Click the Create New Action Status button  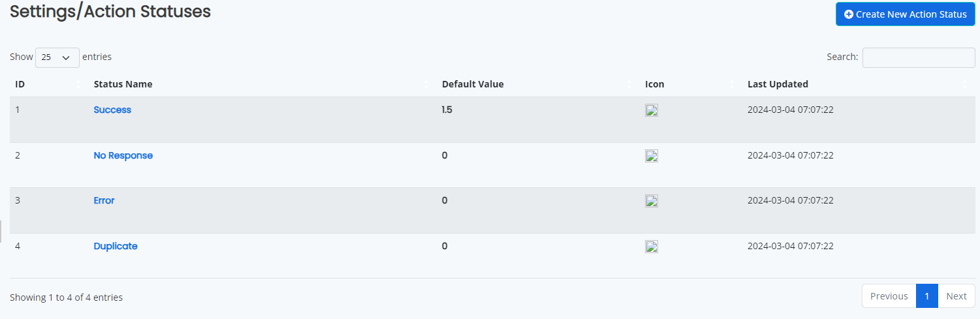coord(905,14)
